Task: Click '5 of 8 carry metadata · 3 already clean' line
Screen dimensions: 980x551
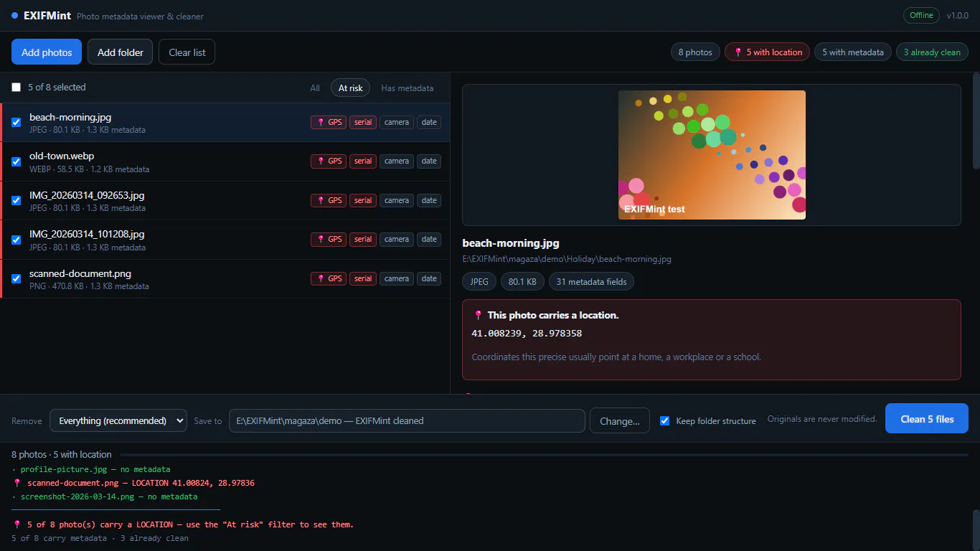Action: (x=100, y=538)
